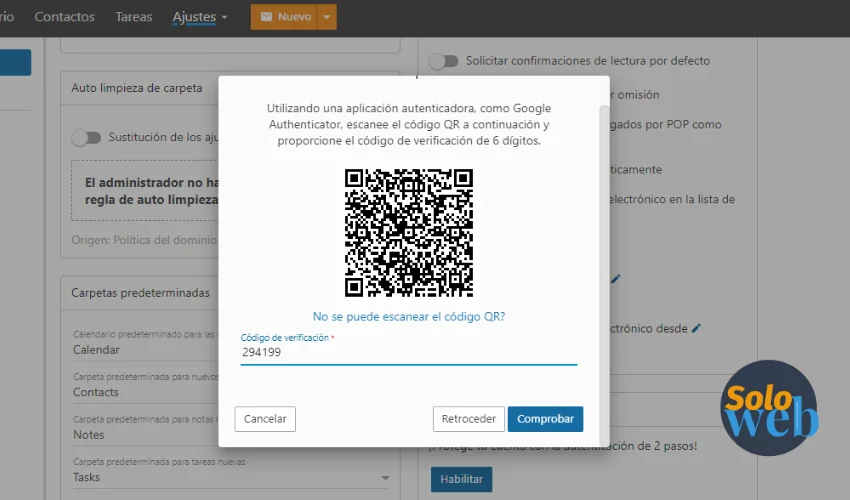Image resolution: width=850 pixels, height=500 pixels.
Task: Open the Notes default folder field
Action: tap(145, 434)
